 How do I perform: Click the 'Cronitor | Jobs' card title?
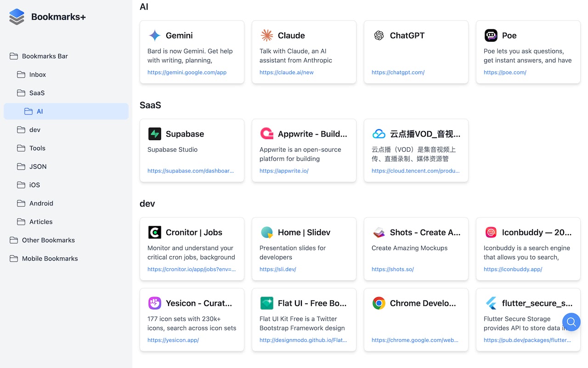194,232
